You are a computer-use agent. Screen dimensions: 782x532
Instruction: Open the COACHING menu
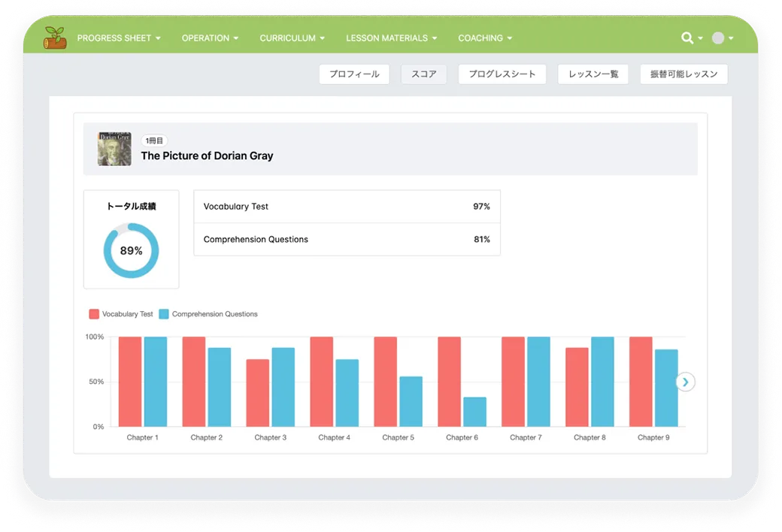pos(485,38)
